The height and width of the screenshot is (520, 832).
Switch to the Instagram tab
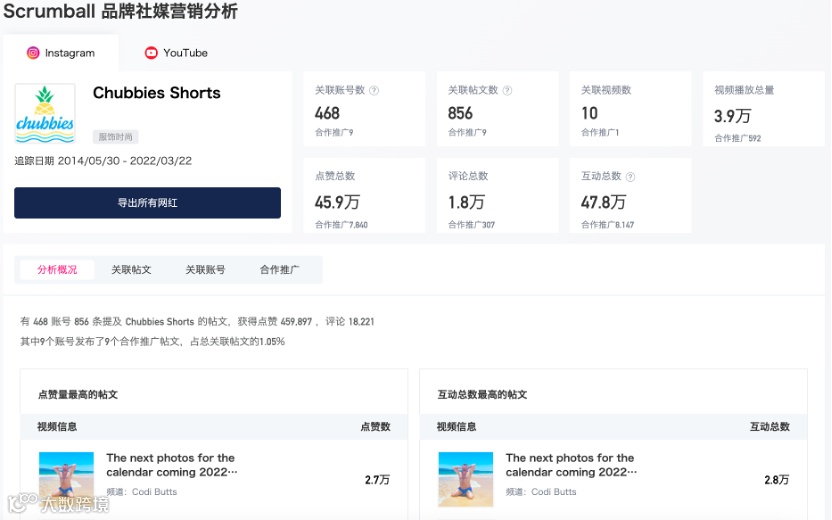pos(61,53)
